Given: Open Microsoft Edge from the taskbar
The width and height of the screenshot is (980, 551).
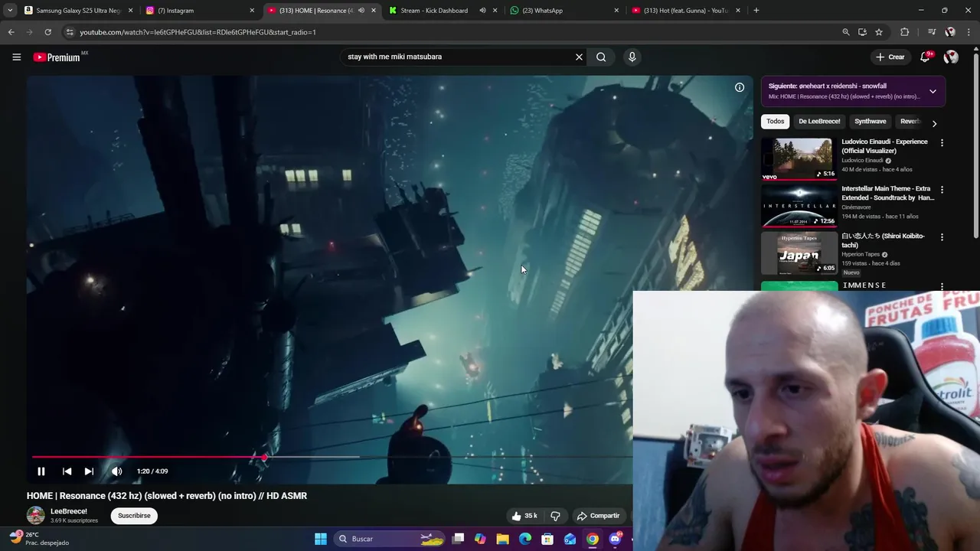Looking at the screenshot, I should pyautogui.click(x=525, y=539).
